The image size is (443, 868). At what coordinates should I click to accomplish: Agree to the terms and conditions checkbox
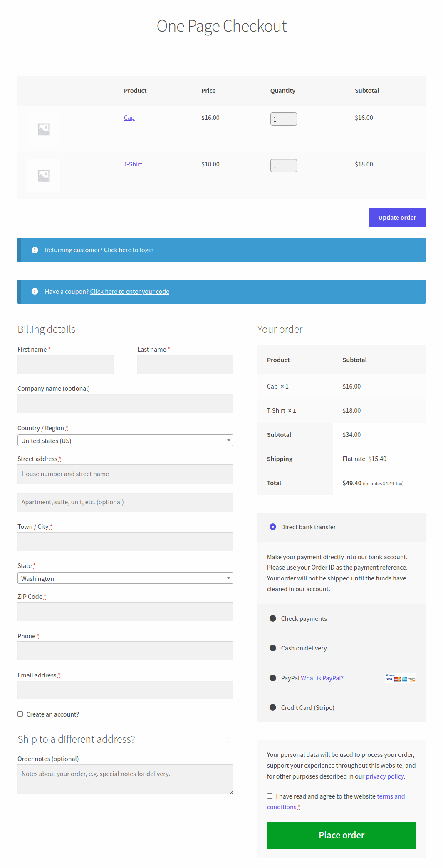coord(270,796)
